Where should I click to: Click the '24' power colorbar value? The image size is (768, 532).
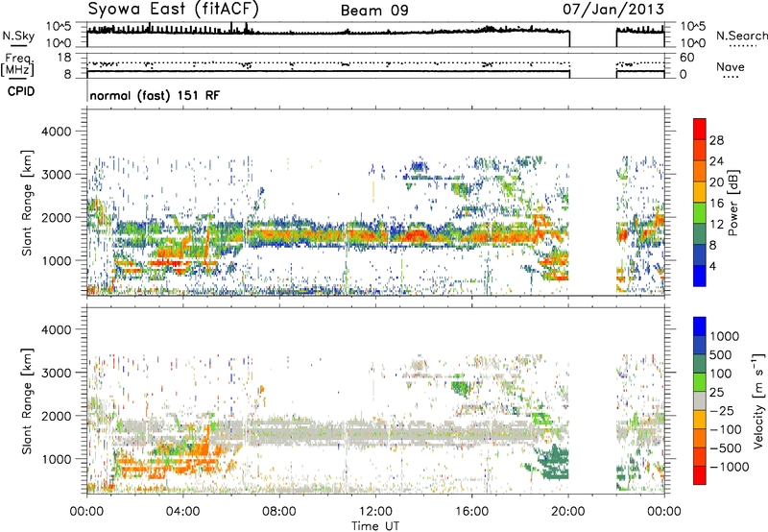[x=716, y=161]
